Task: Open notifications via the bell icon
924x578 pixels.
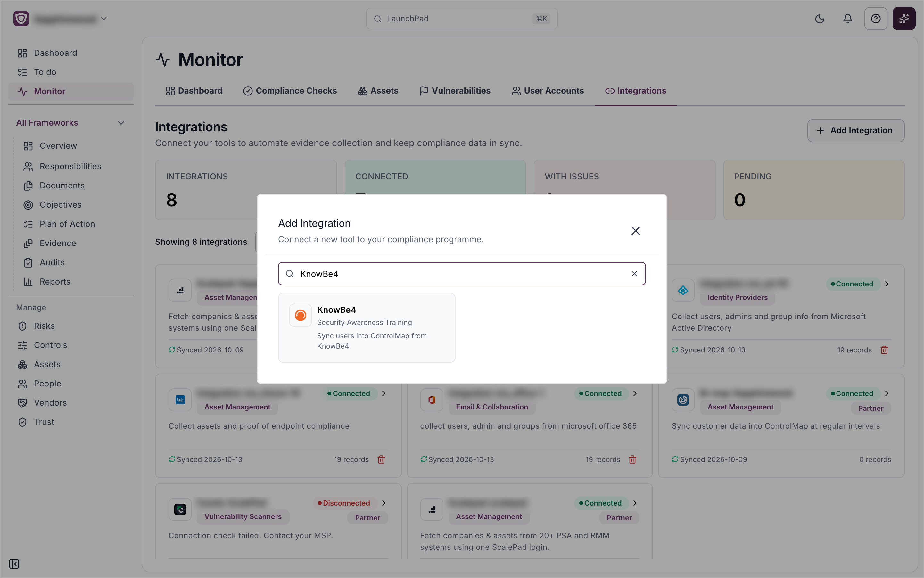Action: click(x=847, y=19)
